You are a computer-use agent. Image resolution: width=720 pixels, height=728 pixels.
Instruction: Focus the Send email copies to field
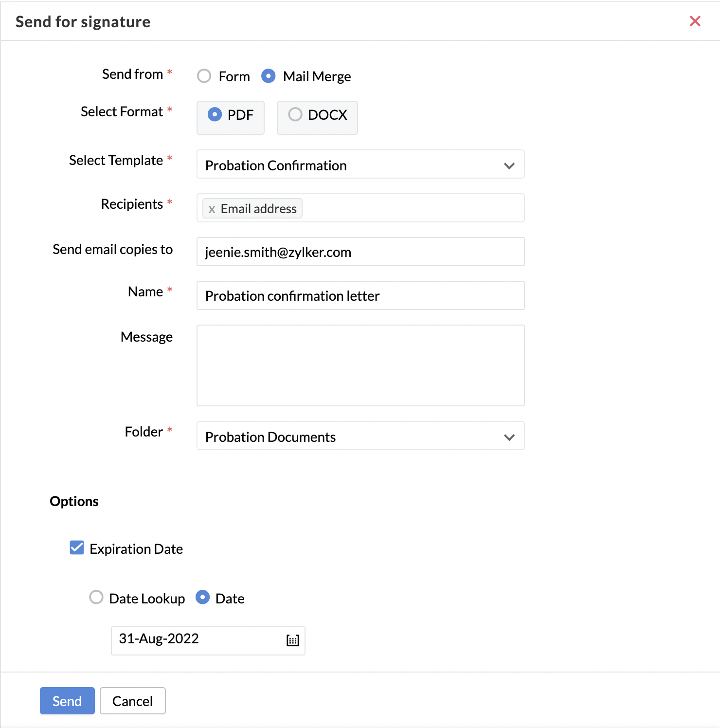(360, 252)
